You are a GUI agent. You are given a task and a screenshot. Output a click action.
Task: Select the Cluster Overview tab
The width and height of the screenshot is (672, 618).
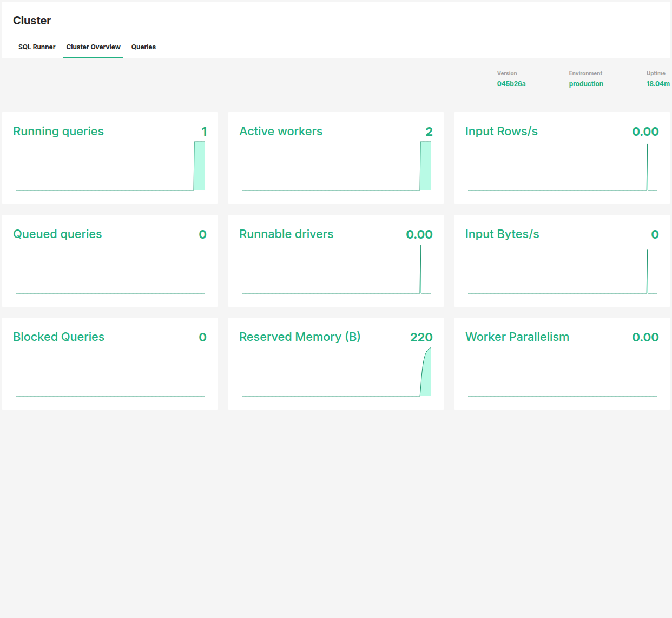pyautogui.click(x=93, y=47)
